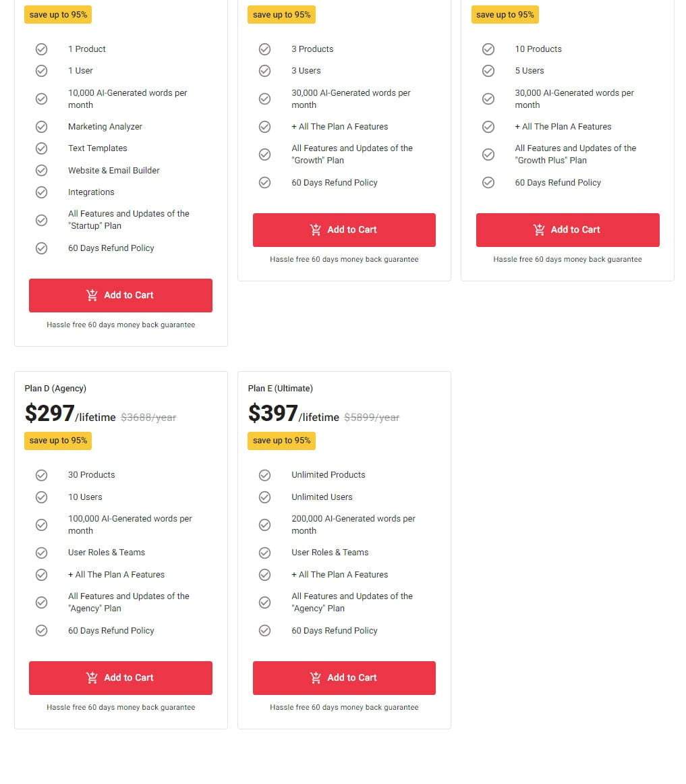The width and height of the screenshot is (686, 784).
Task: Click the cart icon in Plan D's button
Action: [92, 677]
